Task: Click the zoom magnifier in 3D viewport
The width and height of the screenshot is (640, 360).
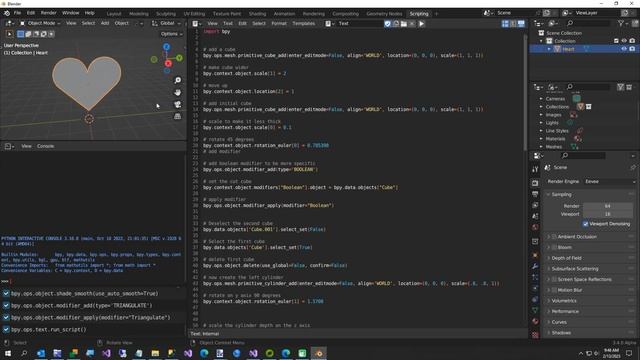Action: coord(178,80)
